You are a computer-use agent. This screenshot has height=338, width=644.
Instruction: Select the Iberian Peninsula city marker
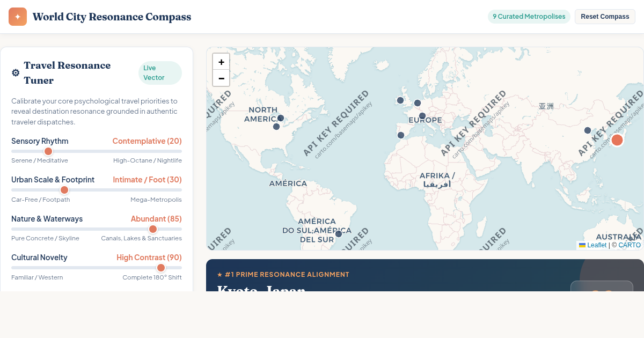[x=401, y=135]
